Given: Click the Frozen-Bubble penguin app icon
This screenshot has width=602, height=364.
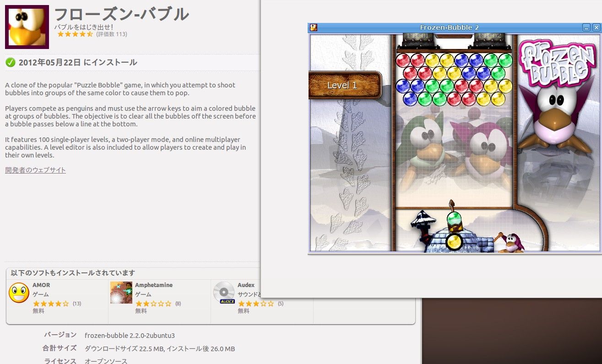Looking at the screenshot, I should 27,27.
